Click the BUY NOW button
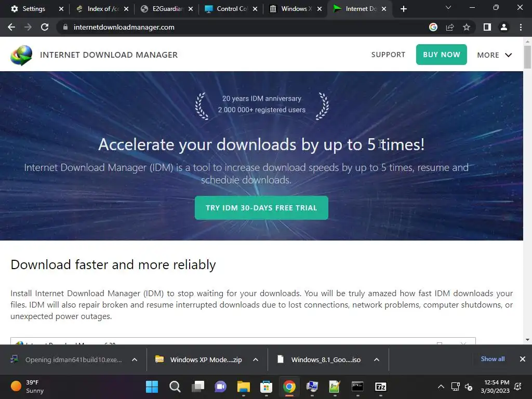The image size is (532, 399). 442,55
